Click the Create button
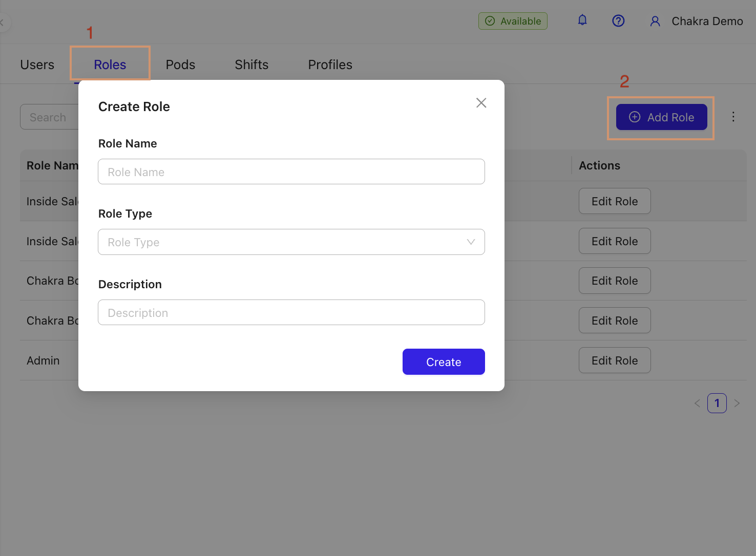 click(x=444, y=362)
